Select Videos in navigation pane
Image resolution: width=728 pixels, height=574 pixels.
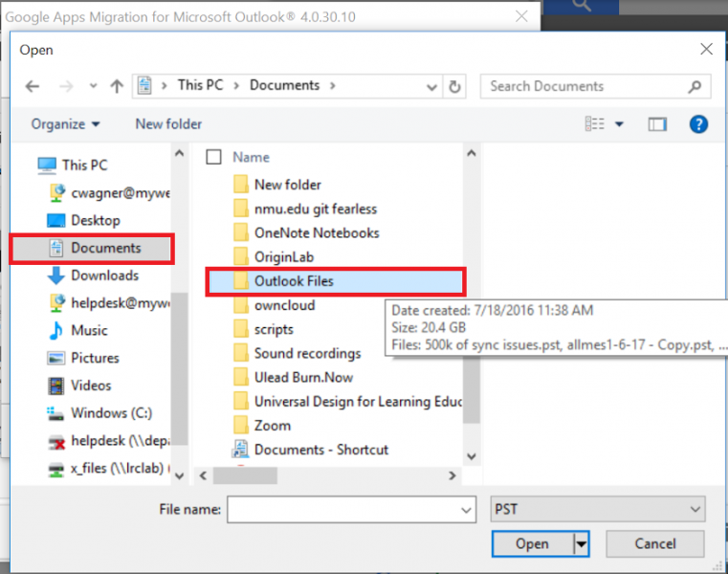pos(79,386)
